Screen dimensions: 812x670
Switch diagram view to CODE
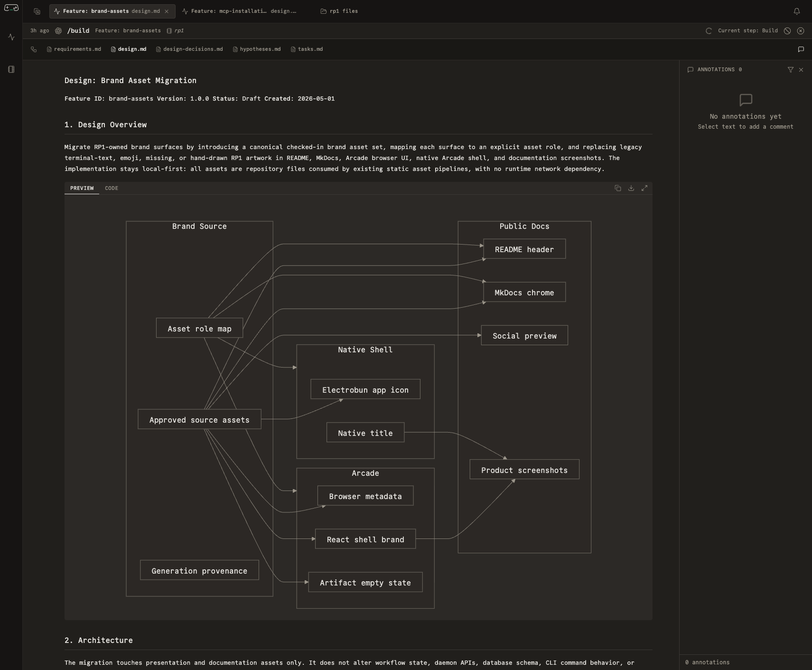[x=112, y=189]
